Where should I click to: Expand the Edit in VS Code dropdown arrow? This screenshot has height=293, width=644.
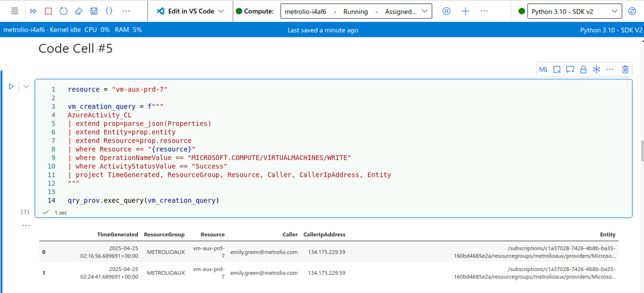pyautogui.click(x=221, y=11)
